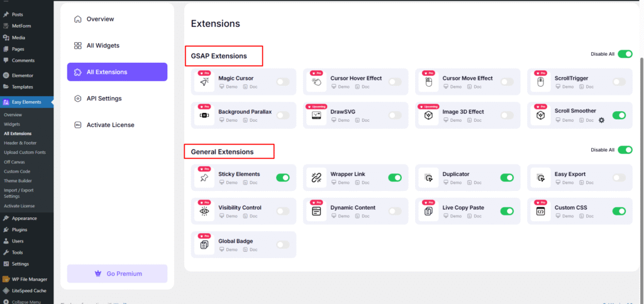Screen dimensions: 644x304
Task: Expand the Plugins sidebar menu
Action: pyautogui.click(x=19, y=230)
